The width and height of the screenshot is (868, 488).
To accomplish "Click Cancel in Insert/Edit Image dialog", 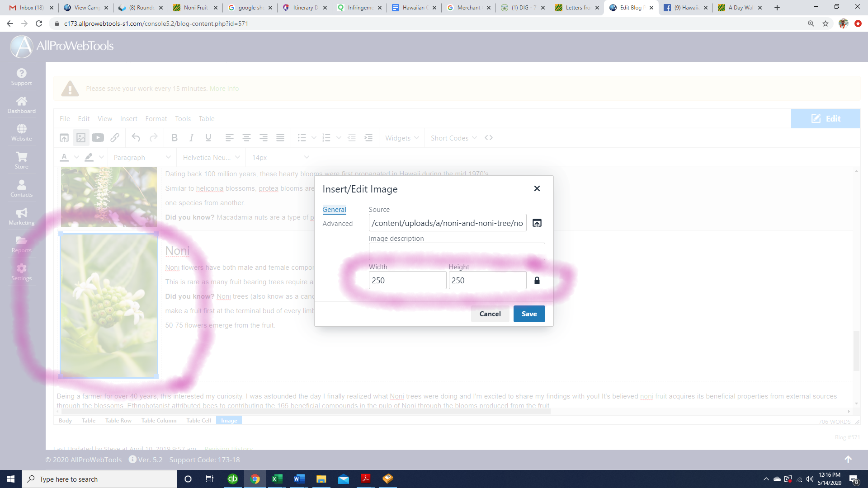I will click(x=490, y=314).
